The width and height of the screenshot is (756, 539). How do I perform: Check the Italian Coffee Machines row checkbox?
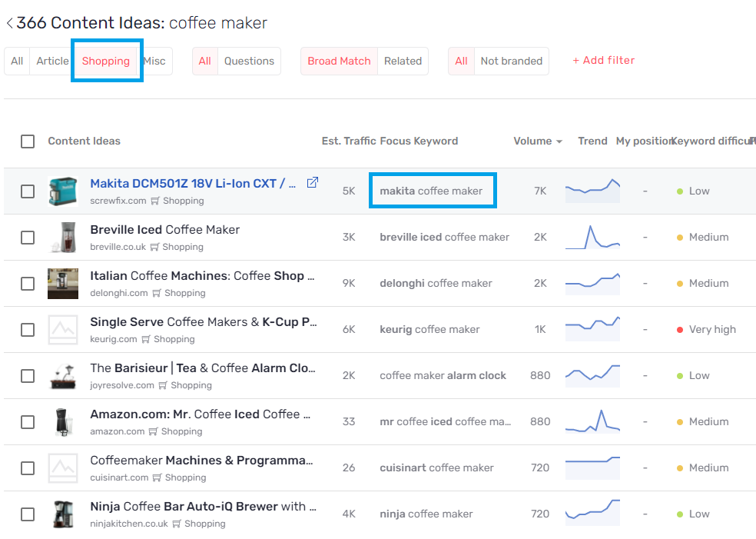pyautogui.click(x=28, y=283)
